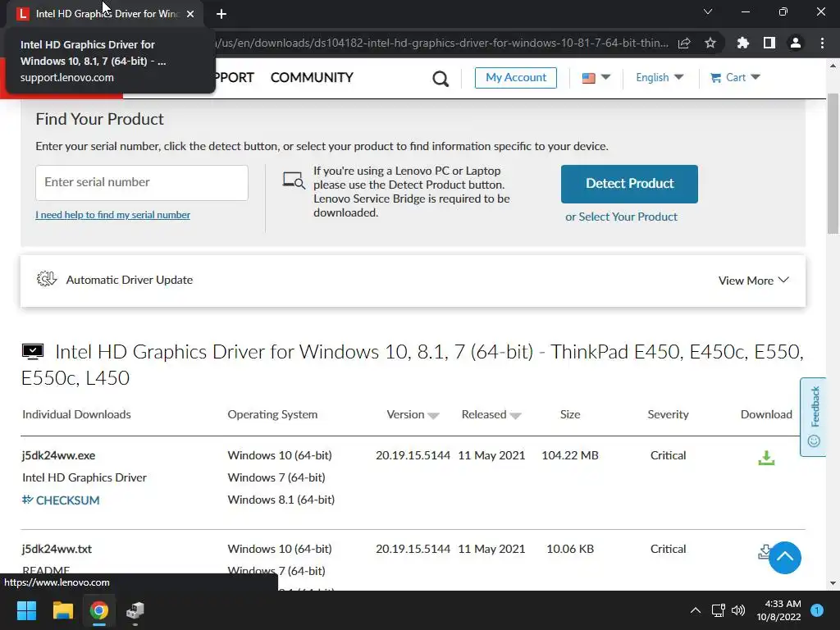Click the 104.22 MB size value
The image size is (840, 630).
569,455
